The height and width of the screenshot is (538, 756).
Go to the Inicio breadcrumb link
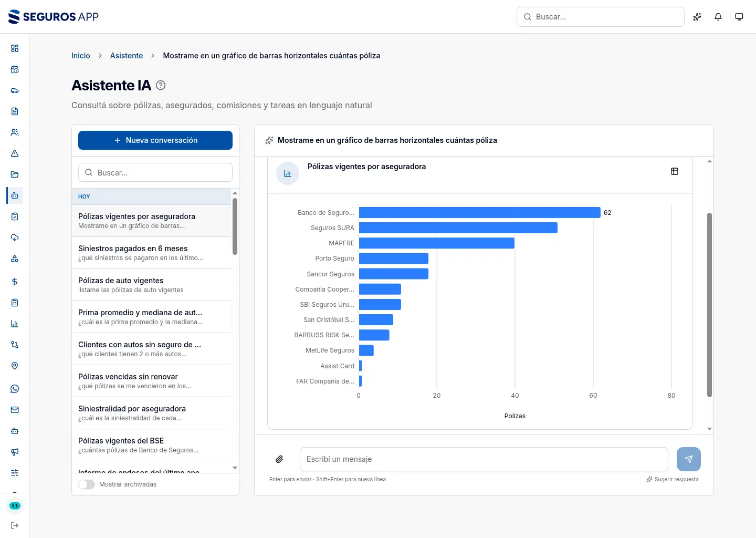click(x=81, y=56)
